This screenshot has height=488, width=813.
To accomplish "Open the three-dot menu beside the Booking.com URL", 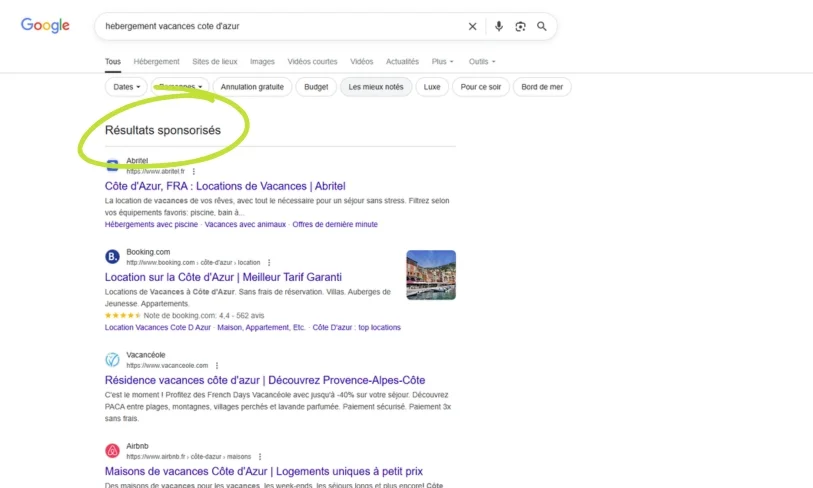I will pyautogui.click(x=269, y=262).
